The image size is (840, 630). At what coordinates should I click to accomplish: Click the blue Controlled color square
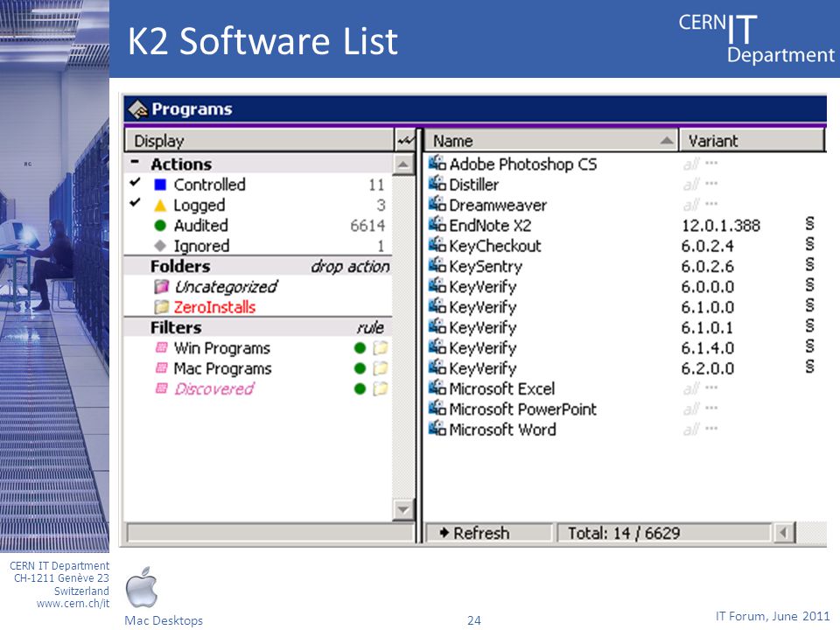point(159,185)
